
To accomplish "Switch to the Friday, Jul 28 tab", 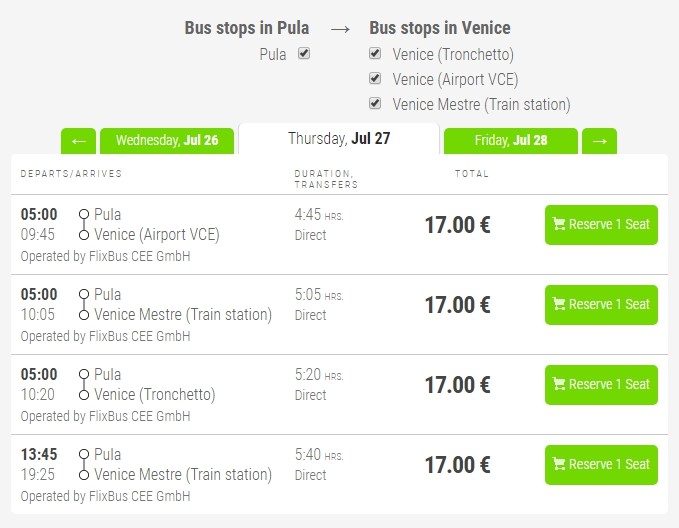I will click(x=511, y=141).
